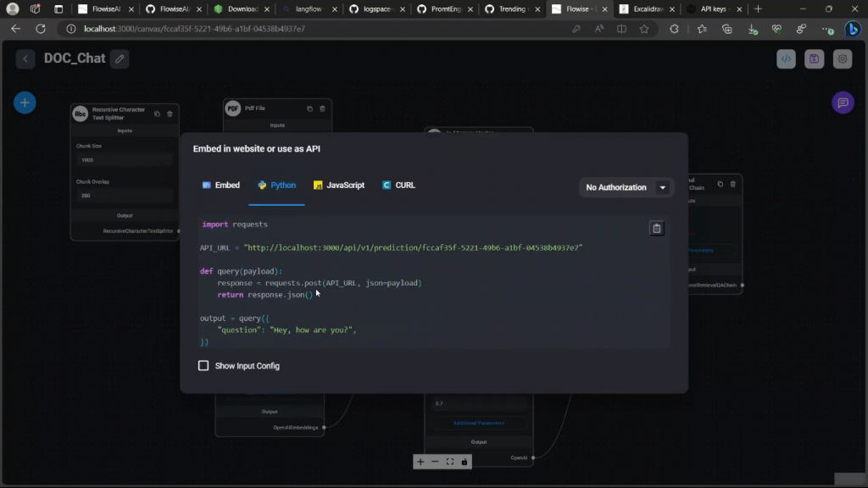
Task: Switch to the API keys browser tab
Action: (x=714, y=8)
